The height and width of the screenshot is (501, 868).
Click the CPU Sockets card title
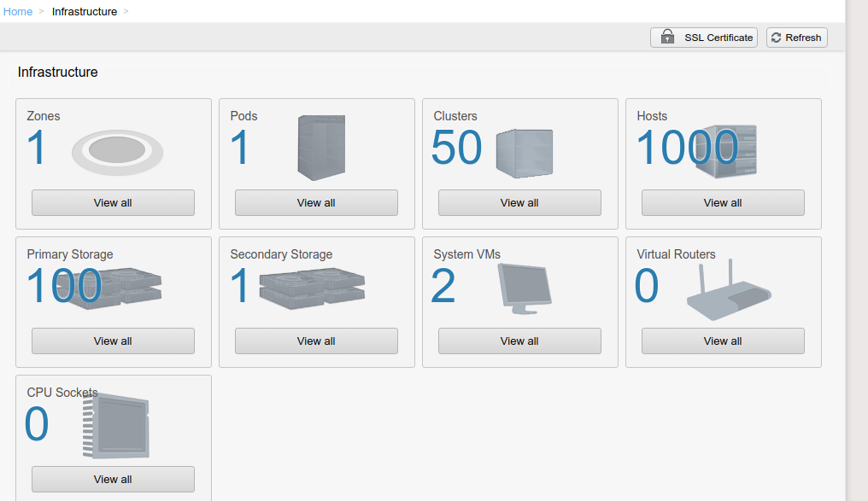62,393
